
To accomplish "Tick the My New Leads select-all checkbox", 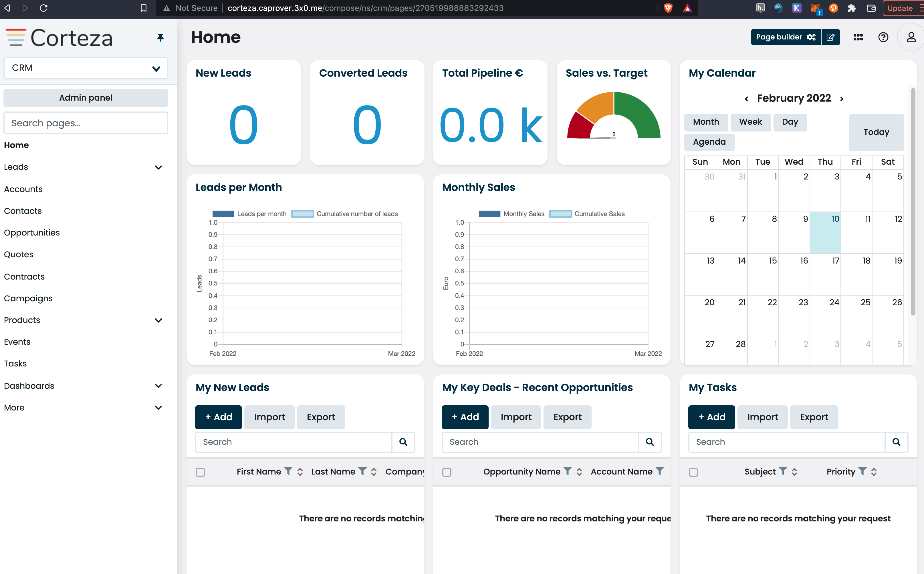I will point(200,472).
